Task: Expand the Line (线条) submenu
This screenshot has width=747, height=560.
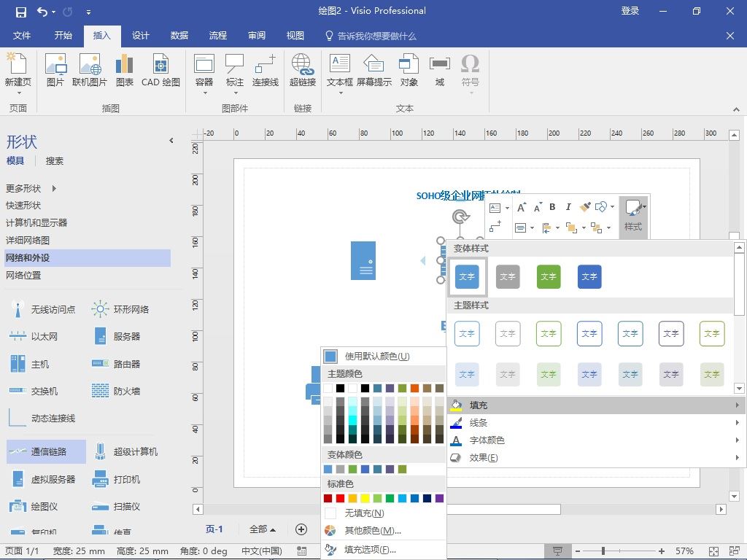Action: tap(595, 423)
